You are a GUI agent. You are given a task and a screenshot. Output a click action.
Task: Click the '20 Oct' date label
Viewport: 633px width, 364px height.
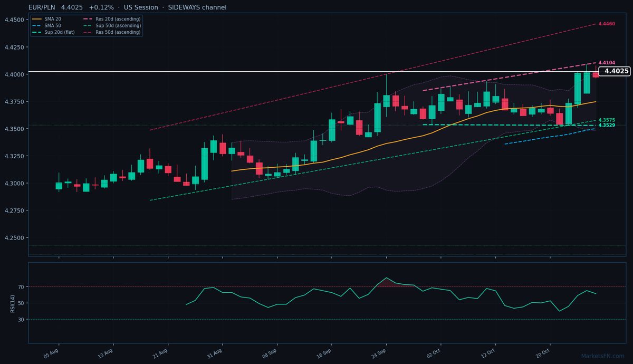point(542,353)
